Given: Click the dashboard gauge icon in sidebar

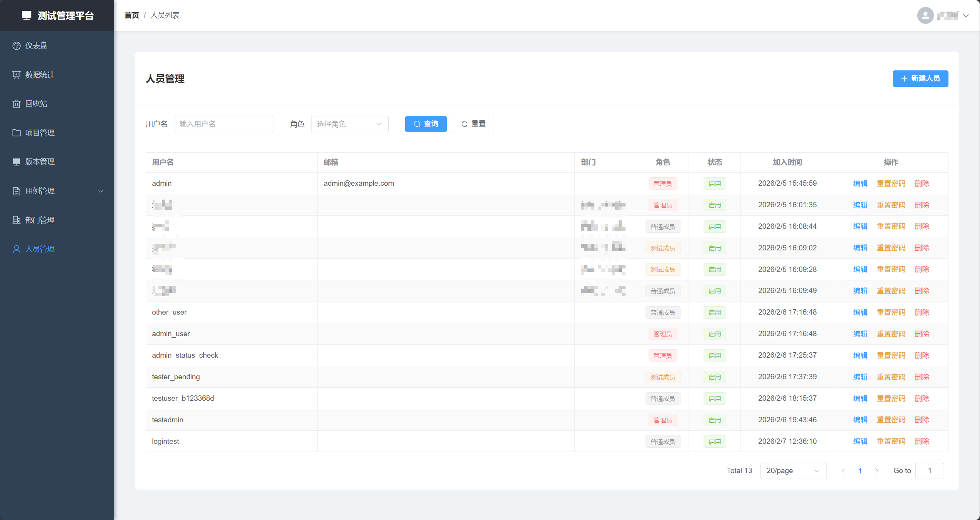Looking at the screenshot, I should click(x=17, y=46).
